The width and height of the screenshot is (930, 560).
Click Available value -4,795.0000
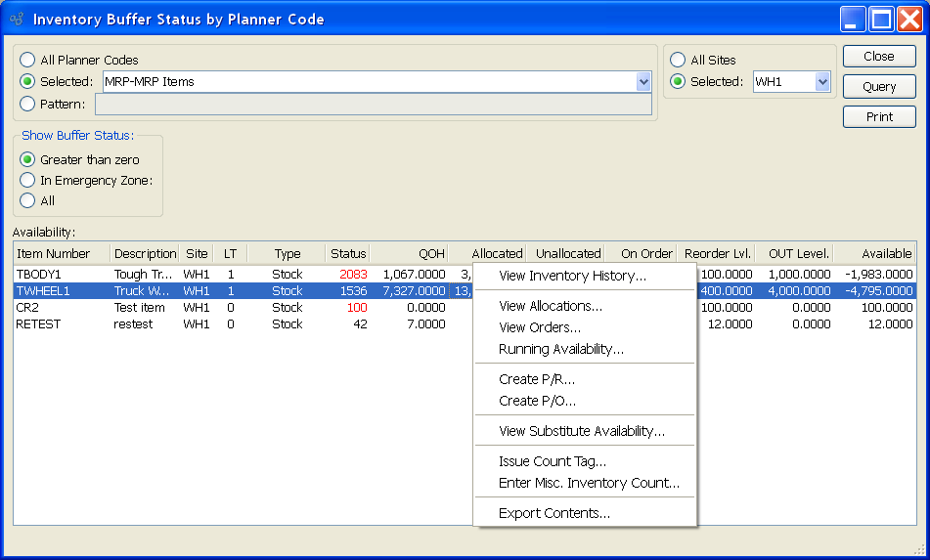pyautogui.click(x=879, y=291)
